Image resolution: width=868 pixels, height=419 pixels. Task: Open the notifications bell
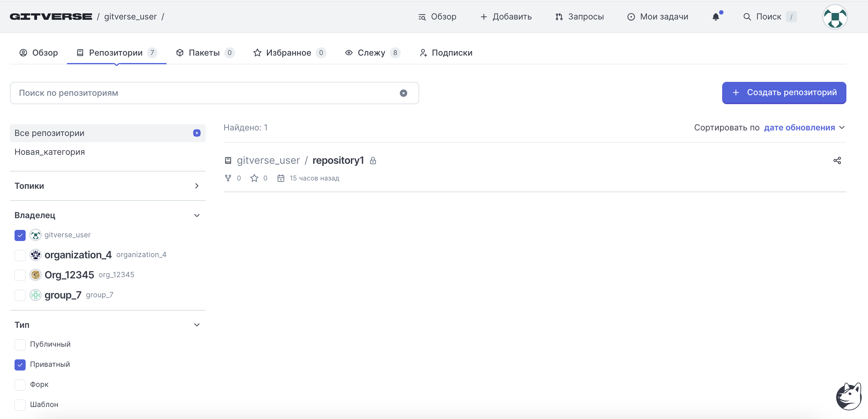click(716, 16)
